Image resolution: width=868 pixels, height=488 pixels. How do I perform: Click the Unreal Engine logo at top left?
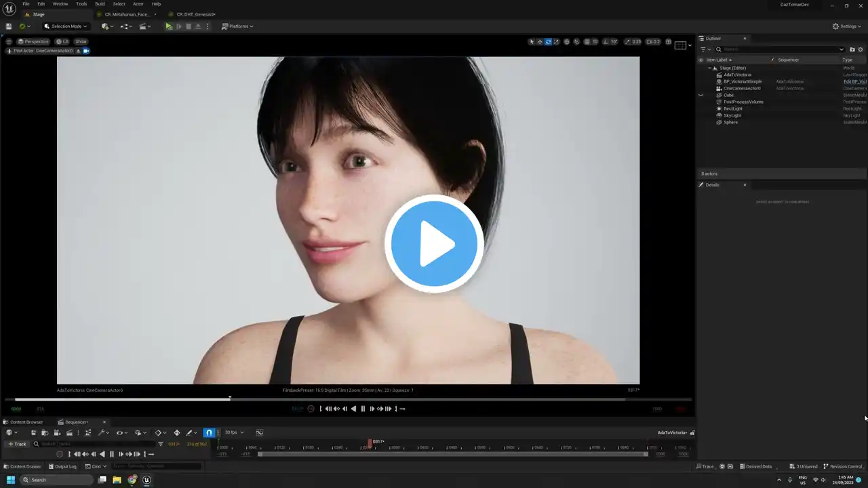[9, 7]
